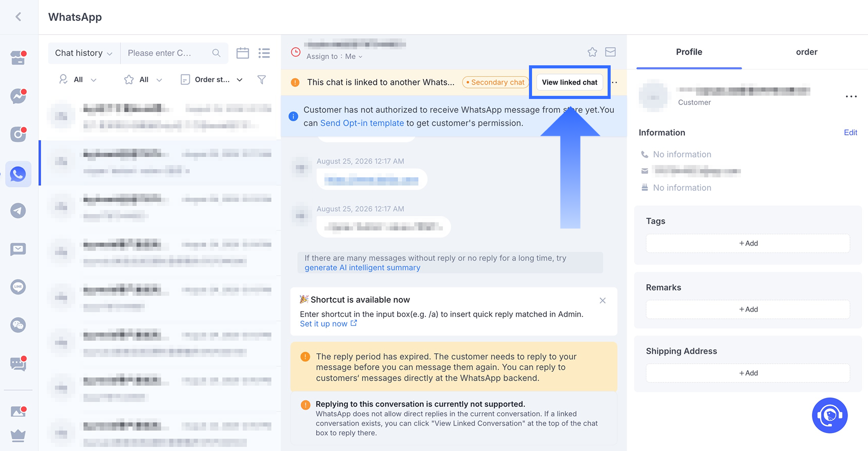Image resolution: width=868 pixels, height=451 pixels.
Task: Click the crown icon in sidebar
Action: (18, 436)
